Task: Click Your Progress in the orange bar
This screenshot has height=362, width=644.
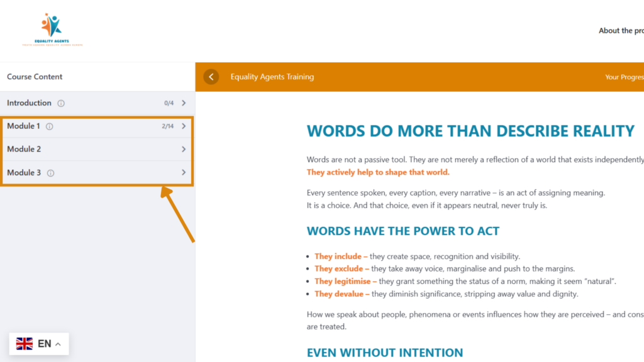Action: click(624, 77)
